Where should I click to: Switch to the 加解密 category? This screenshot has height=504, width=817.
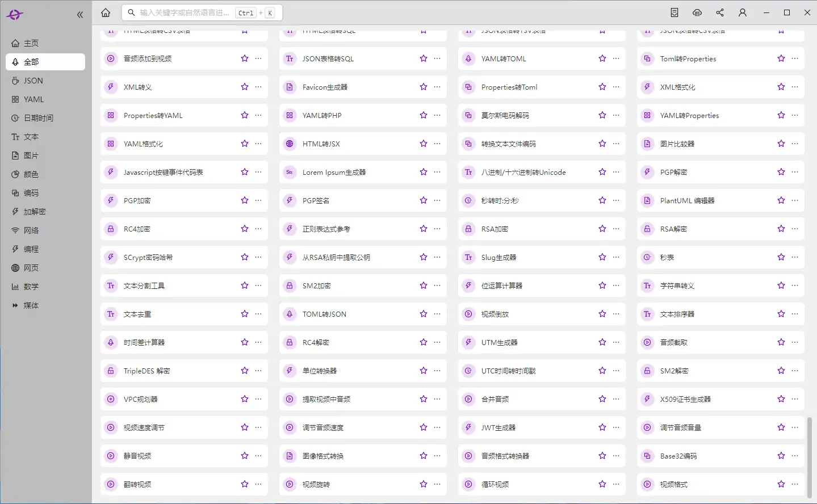pyautogui.click(x=34, y=212)
